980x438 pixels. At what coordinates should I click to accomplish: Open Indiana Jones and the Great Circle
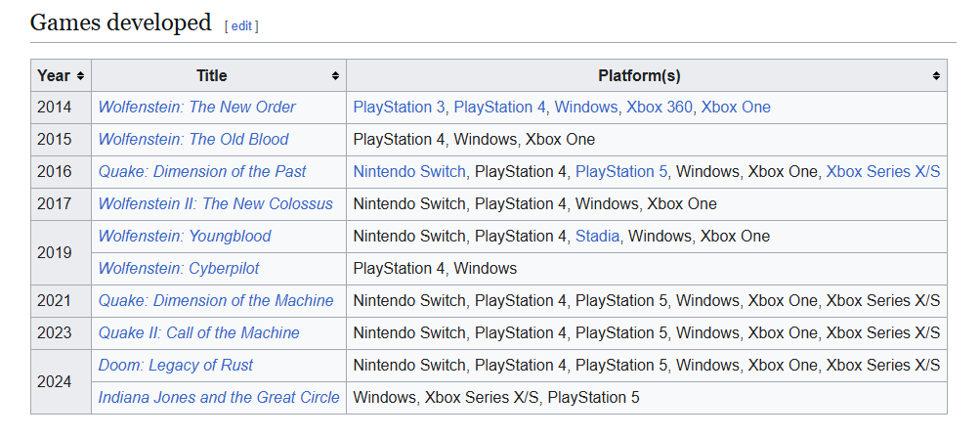(x=219, y=397)
